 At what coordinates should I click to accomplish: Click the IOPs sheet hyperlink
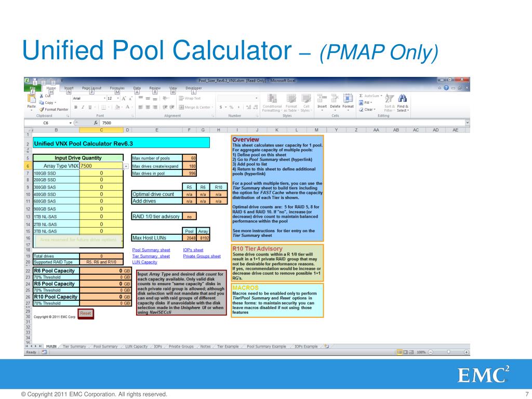click(x=193, y=250)
